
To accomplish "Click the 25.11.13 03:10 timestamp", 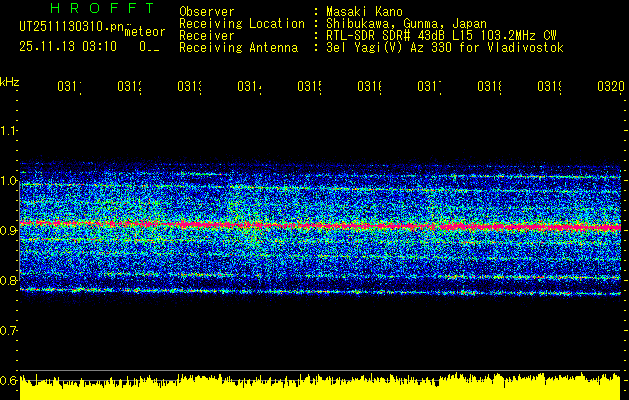I will point(68,46).
